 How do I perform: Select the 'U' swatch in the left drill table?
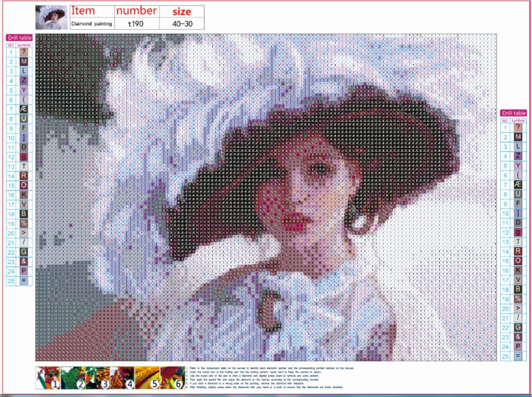point(24,119)
